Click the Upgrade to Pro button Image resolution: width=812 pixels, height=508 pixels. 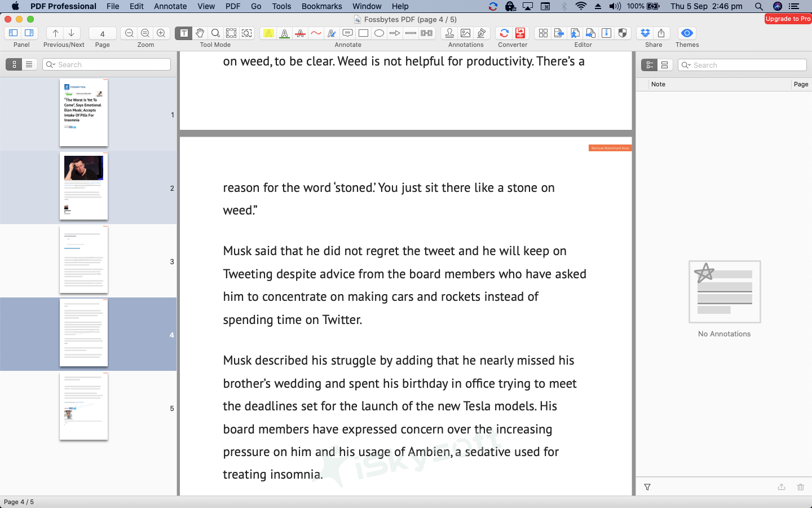pyautogui.click(x=788, y=18)
